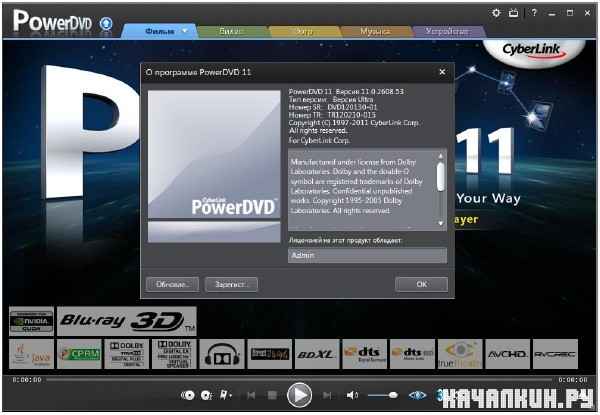Mute audio with the speaker icon
This screenshot has width=600, height=415.
click(x=352, y=395)
